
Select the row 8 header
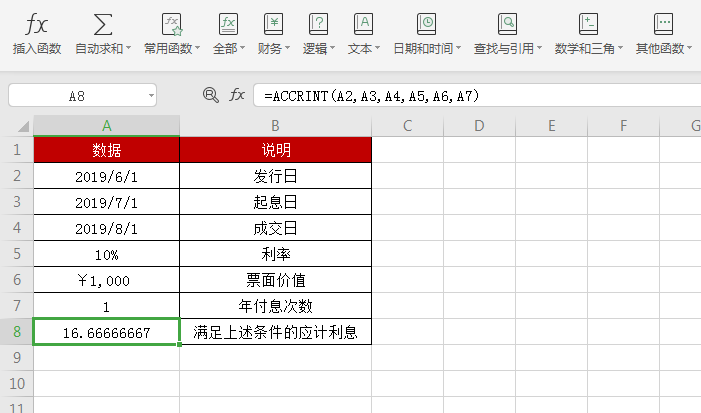(x=16, y=332)
